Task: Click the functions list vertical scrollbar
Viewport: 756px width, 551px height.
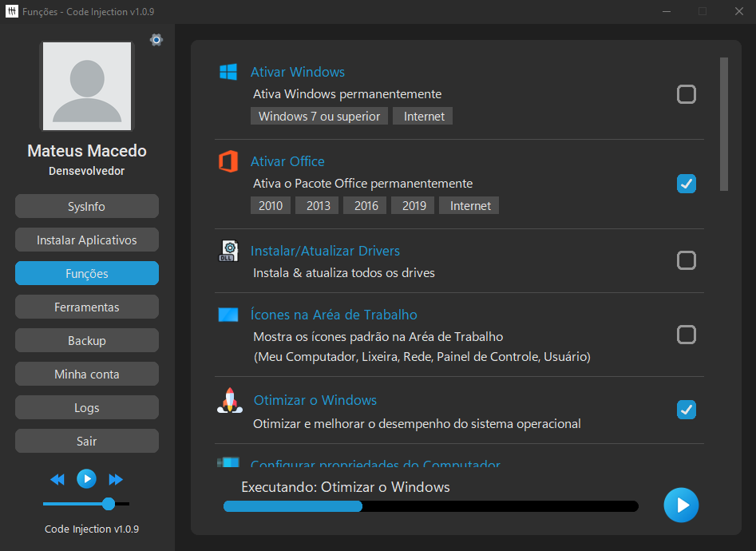Action: [x=724, y=124]
